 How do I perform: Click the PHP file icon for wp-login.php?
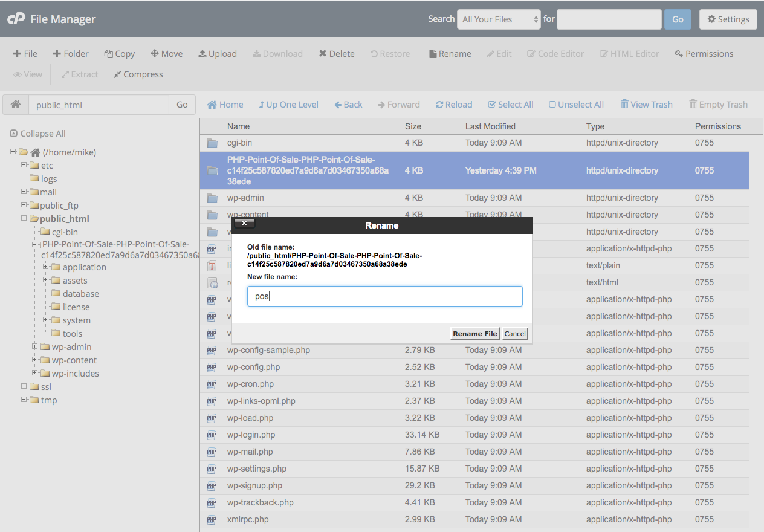tap(212, 435)
